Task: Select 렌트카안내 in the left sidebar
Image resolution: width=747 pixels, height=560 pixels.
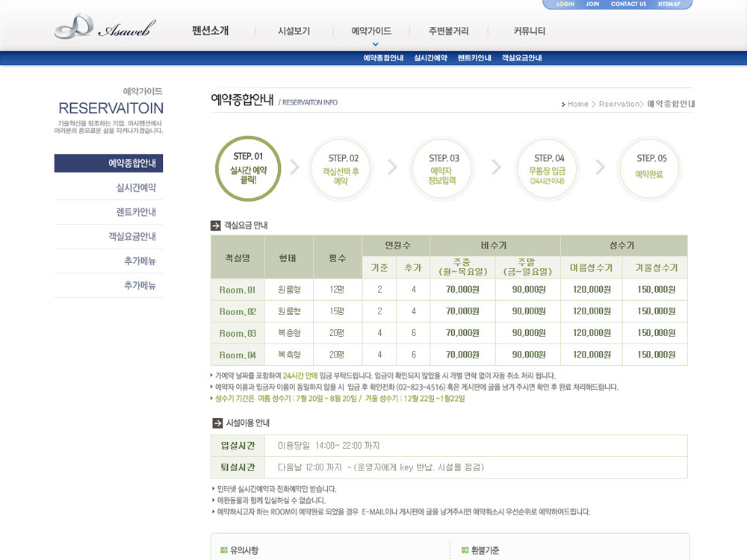Action: (136, 212)
